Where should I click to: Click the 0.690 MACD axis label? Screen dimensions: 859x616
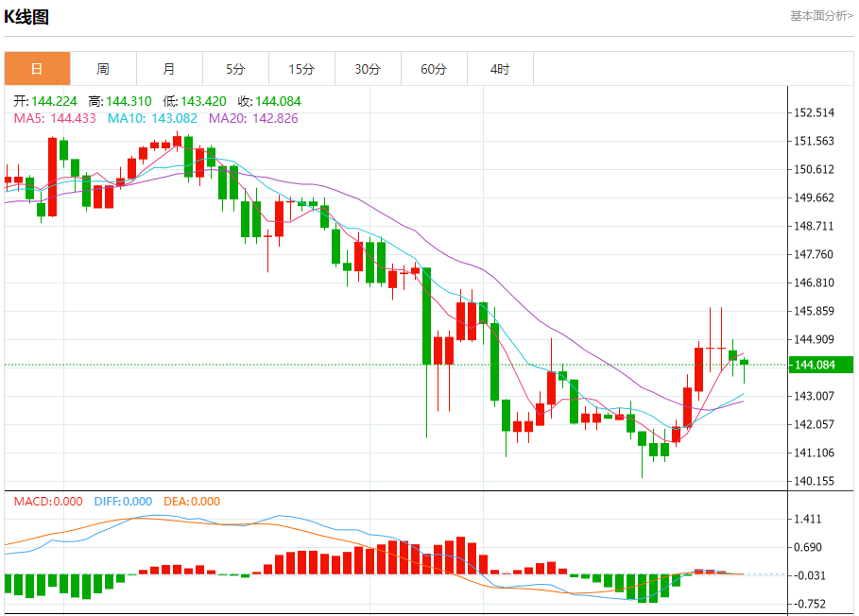[x=808, y=548]
